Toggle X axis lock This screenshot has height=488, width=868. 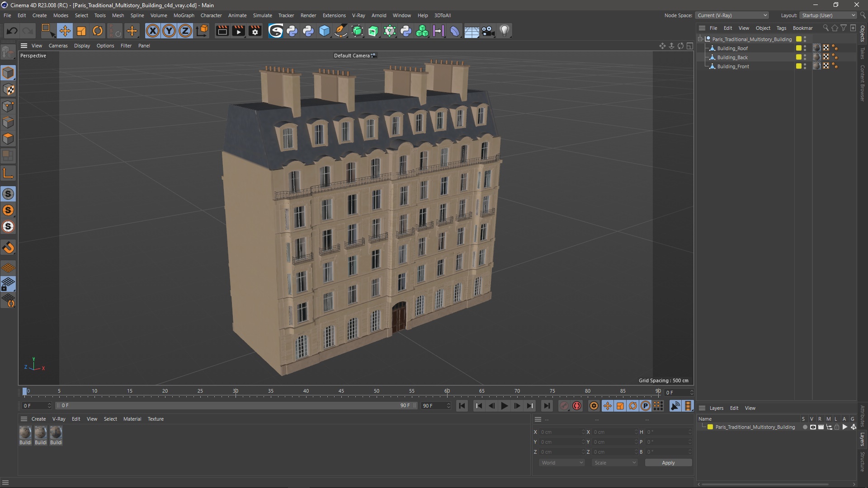pos(153,31)
